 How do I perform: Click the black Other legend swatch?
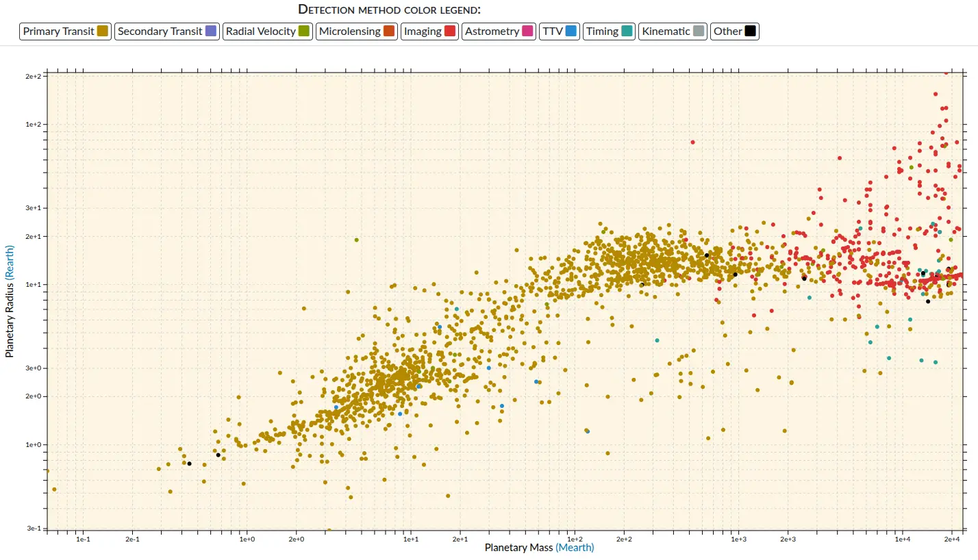coord(751,31)
